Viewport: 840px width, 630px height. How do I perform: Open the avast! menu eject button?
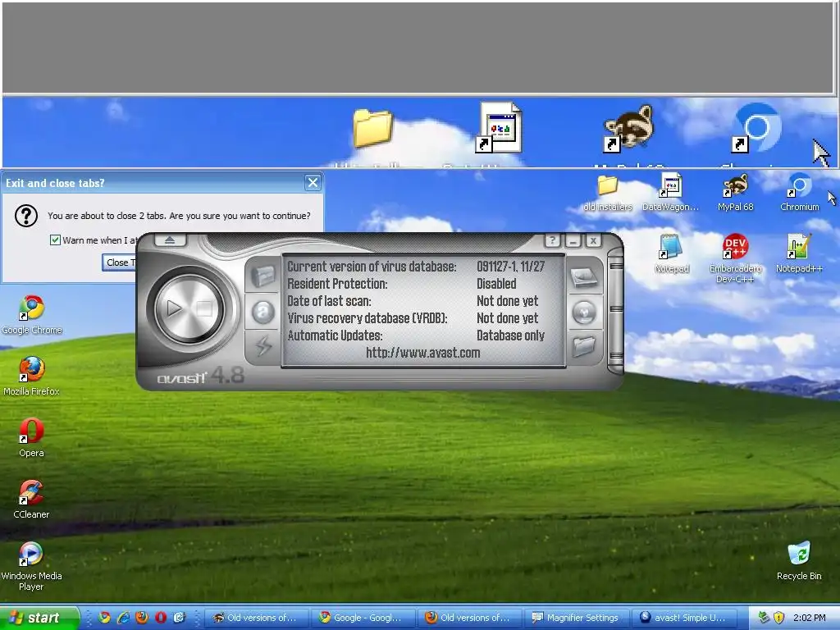[170, 240]
